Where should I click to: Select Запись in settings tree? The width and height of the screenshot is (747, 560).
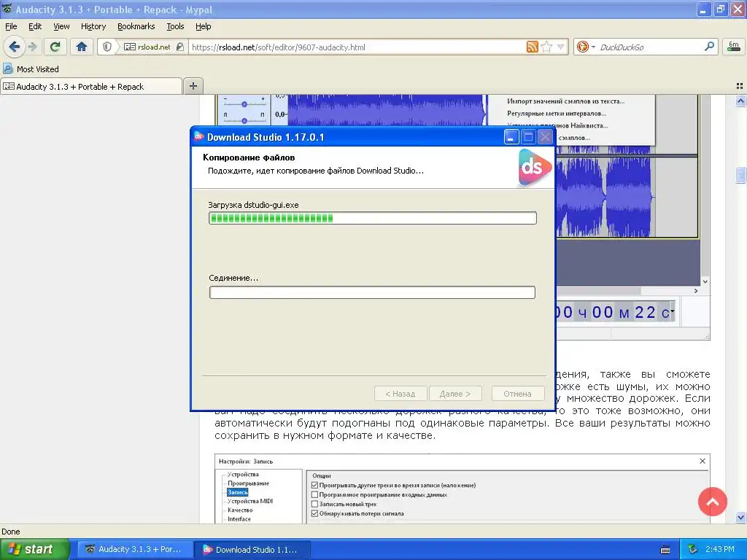[238, 492]
